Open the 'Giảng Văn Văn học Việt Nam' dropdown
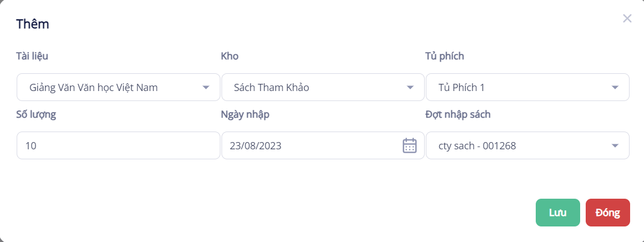The image size is (644, 242). pos(111,88)
